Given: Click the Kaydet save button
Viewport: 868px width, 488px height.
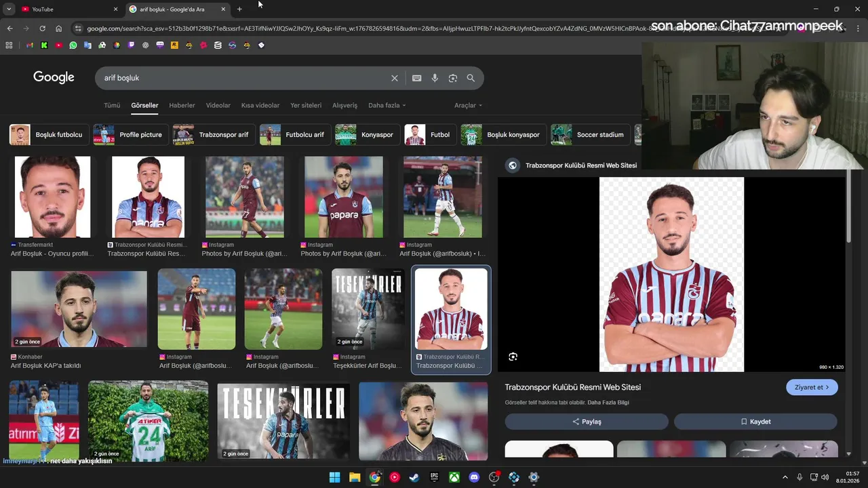Looking at the screenshot, I should [755, 422].
